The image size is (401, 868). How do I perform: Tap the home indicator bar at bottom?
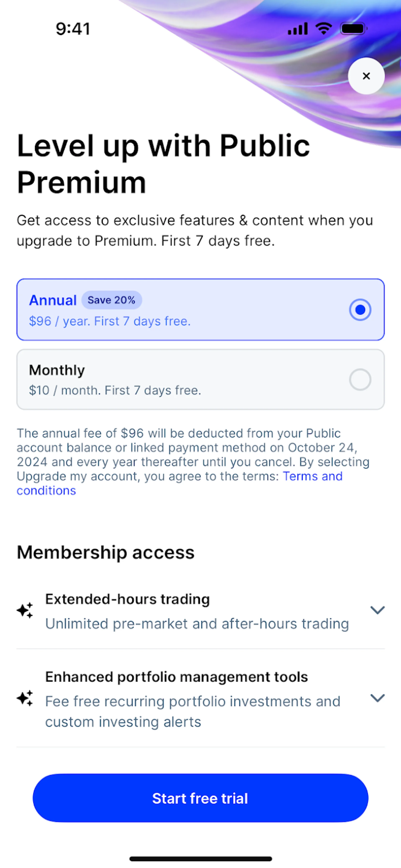[x=201, y=859]
